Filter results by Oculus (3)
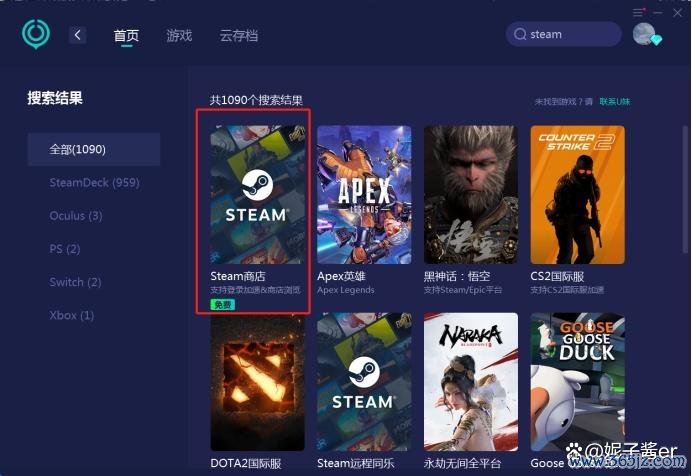The width and height of the screenshot is (692, 476). (76, 215)
